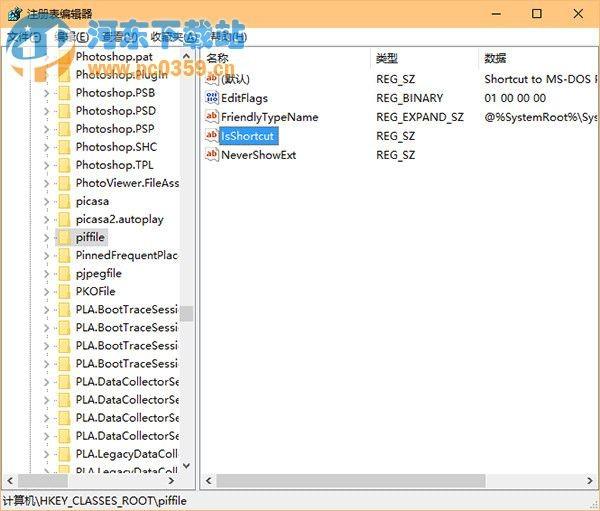This screenshot has height=511, width=600.
Task: Expand the pjpegfile key
Action: (x=46, y=273)
